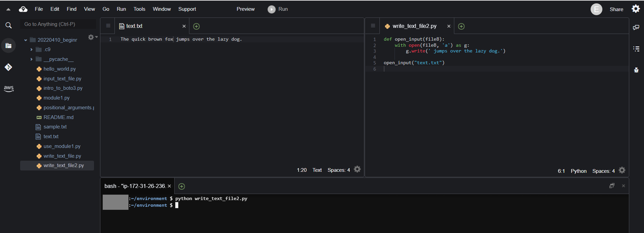Viewport: 644px width, 233px height.
Task: Add new tab beside text.txt
Action: coord(196,26)
